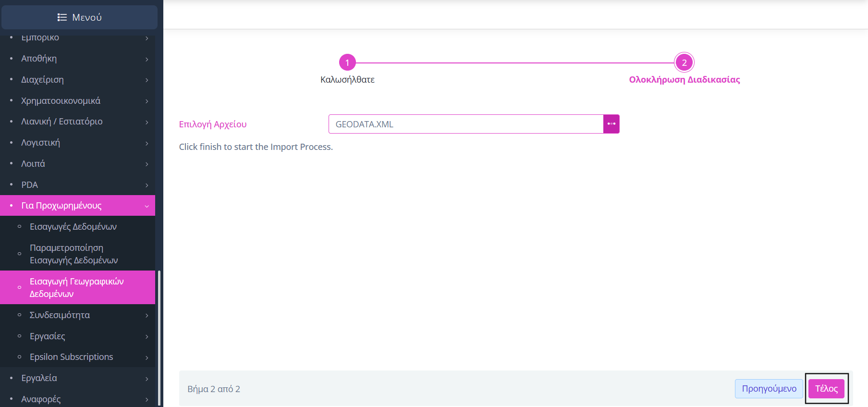The height and width of the screenshot is (407, 868).
Task: Open Epsilon Subscriptions submenu
Action: click(71, 357)
